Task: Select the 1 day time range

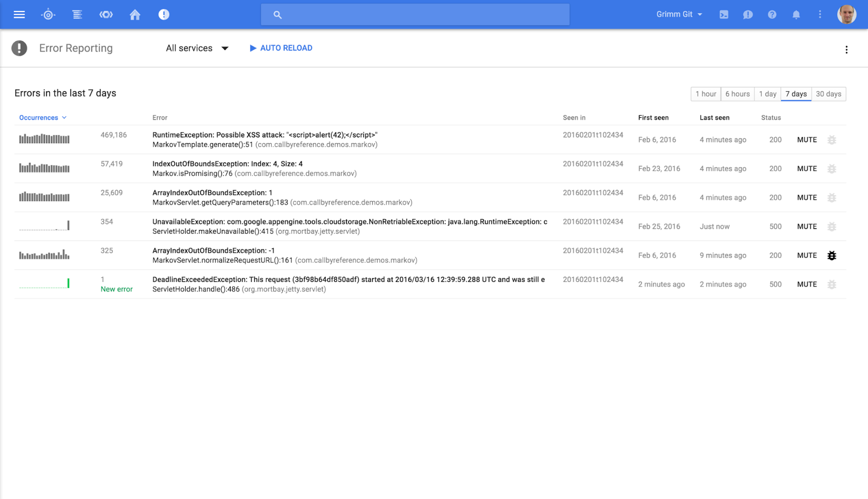Action: (768, 94)
